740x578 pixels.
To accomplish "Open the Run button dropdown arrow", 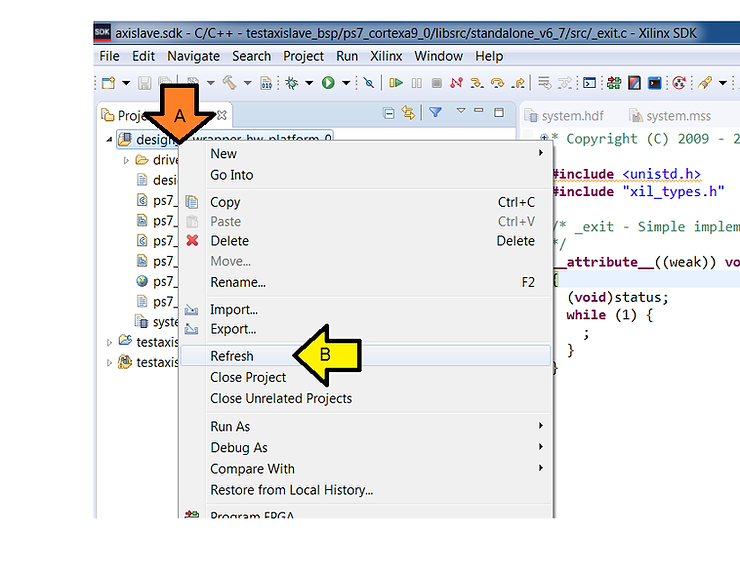I will pyautogui.click(x=346, y=83).
